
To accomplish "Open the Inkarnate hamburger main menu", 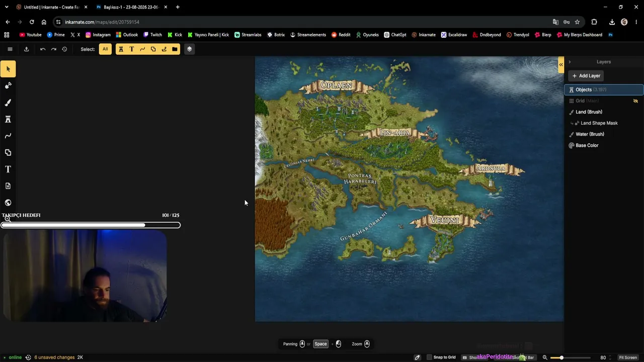I will 10,49.
